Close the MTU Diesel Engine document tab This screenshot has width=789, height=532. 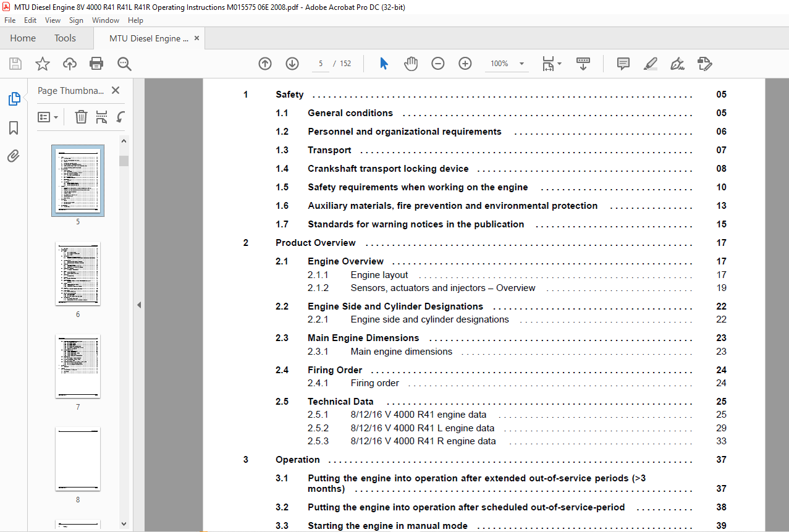click(x=197, y=38)
